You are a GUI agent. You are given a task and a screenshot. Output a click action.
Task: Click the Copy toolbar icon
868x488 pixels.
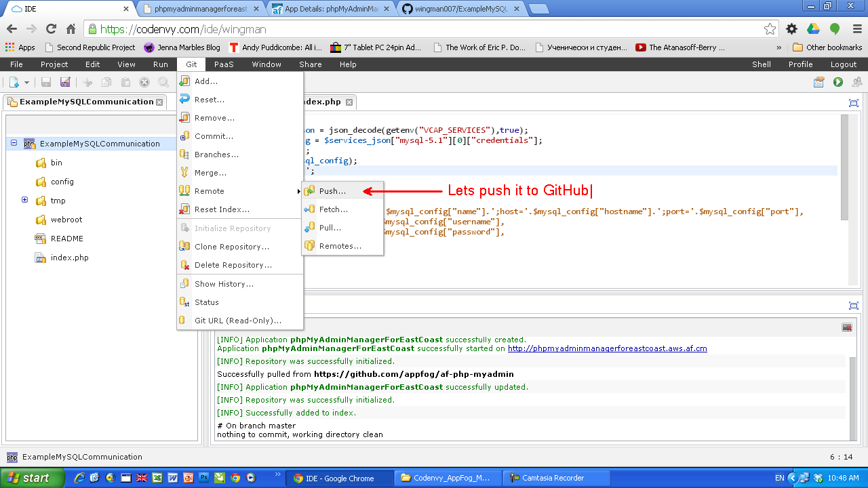(x=106, y=82)
